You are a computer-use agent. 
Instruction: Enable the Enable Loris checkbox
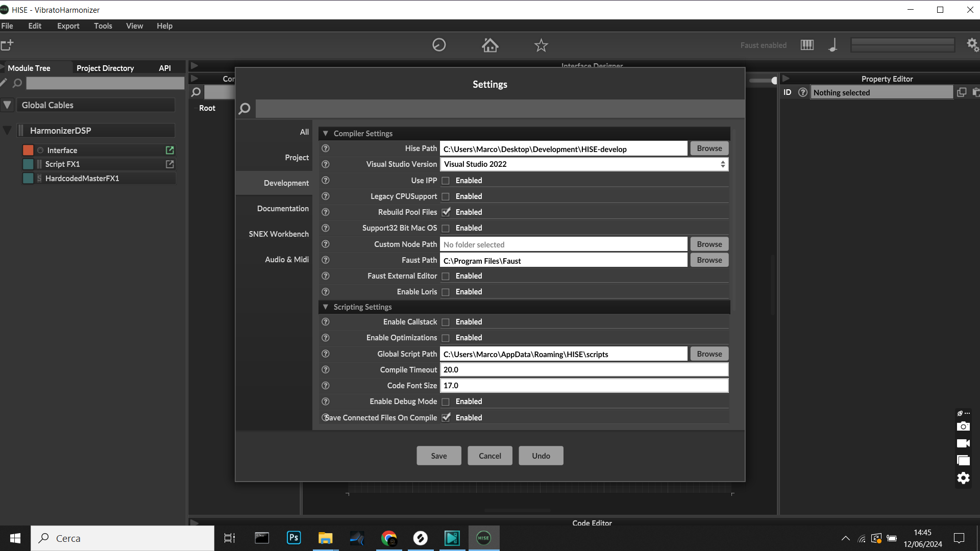(x=446, y=292)
